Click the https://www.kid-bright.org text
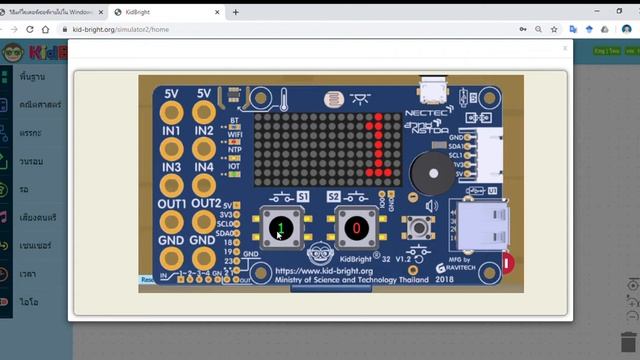Image resolution: width=640 pixels, height=360 pixels. coord(324,271)
